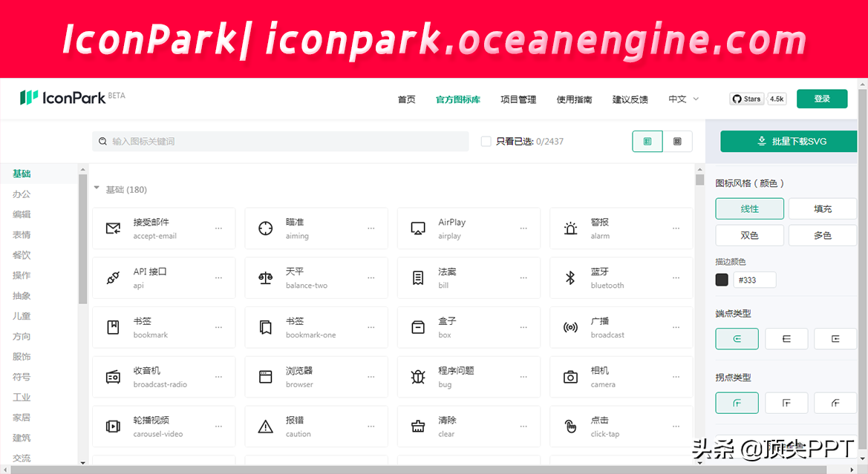Screen dimensions: 868x474
Task: Select the bookmark icon card
Action: [164, 327]
